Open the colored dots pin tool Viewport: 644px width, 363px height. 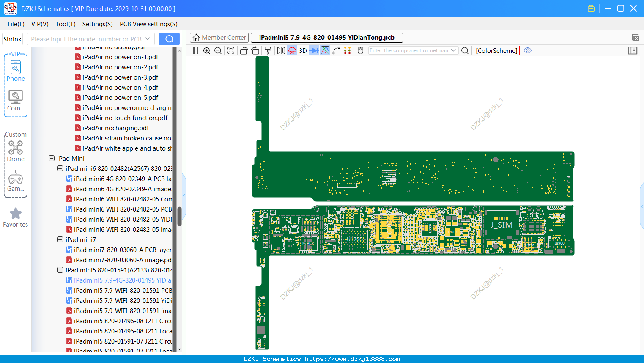click(348, 50)
